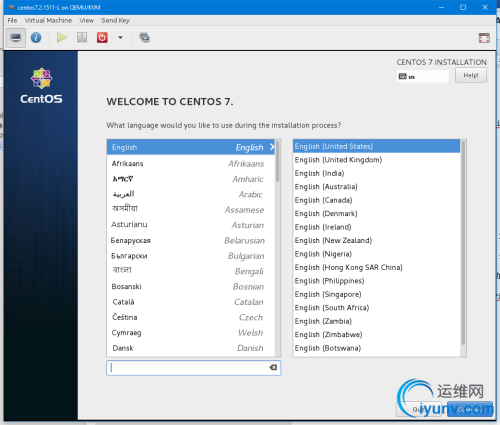
Task: Open the View menu
Action: (x=86, y=20)
